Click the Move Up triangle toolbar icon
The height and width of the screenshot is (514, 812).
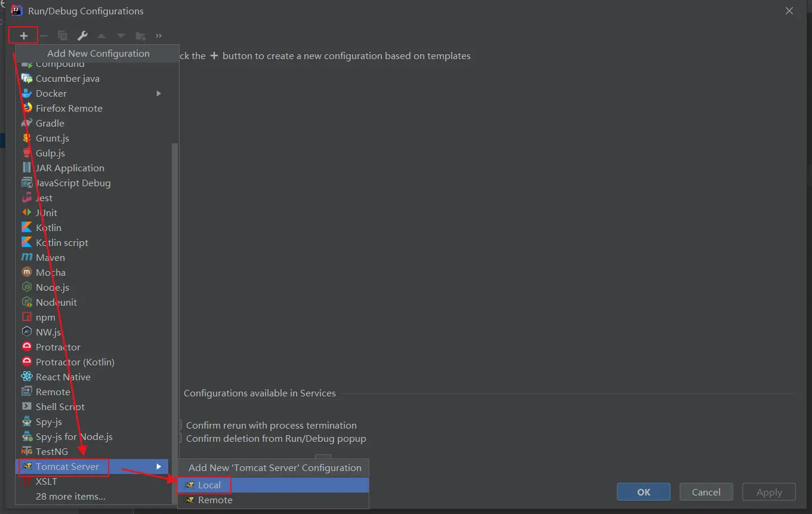tap(101, 36)
